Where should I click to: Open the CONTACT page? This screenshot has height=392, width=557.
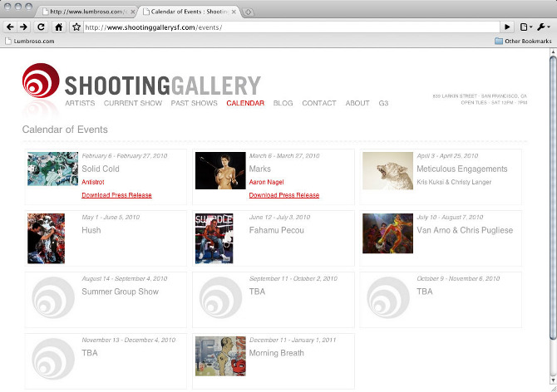pyautogui.click(x=319, y=103)
